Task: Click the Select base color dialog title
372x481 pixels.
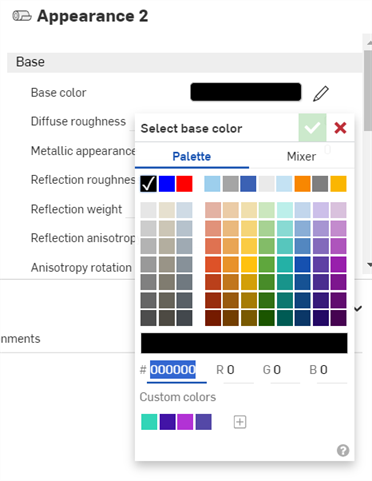Action: pyautogui.click(x=191, y=128)
